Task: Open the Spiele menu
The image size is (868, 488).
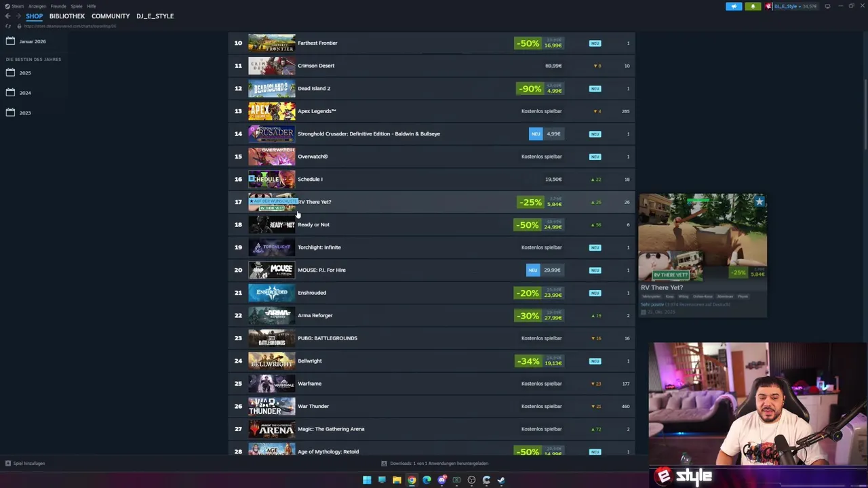Action: point(77,6)
